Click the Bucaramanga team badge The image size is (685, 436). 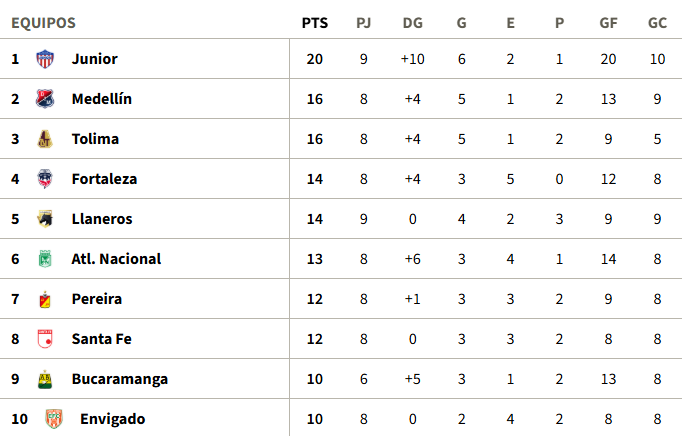[x=45, y=379]
